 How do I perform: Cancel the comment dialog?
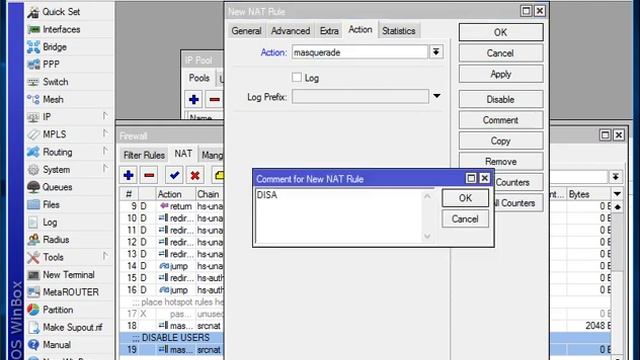click(x=465, y=219)
